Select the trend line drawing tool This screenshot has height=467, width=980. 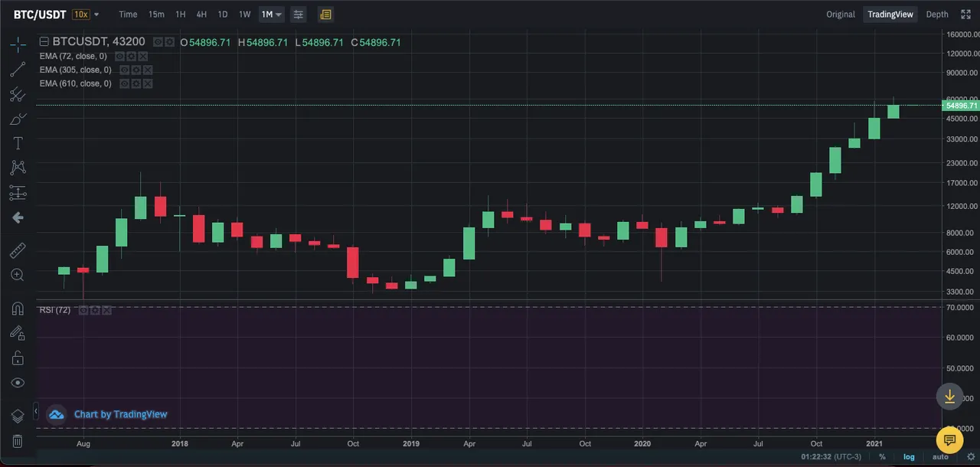(18, 70)
